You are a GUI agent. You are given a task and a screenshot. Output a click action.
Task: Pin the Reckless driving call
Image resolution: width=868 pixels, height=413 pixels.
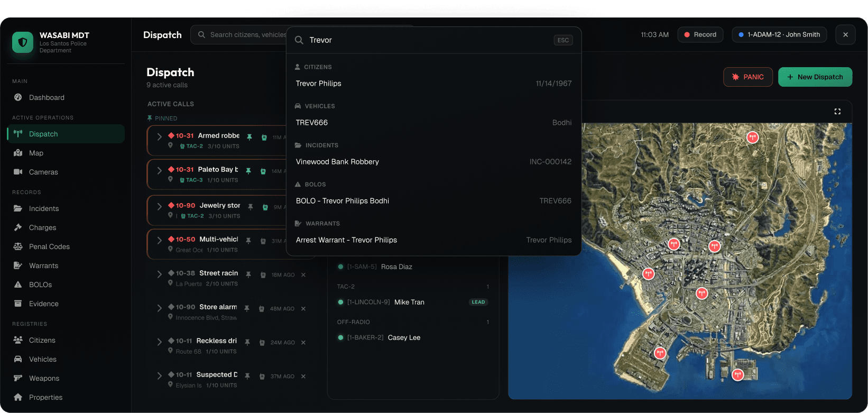[x=247, y=342]
